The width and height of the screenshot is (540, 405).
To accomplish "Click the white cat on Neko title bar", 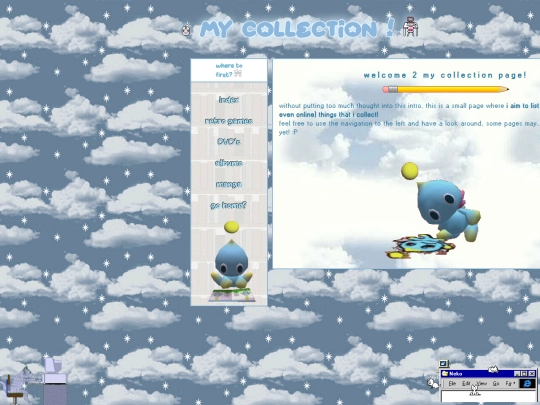I will [x=493, y=369].
